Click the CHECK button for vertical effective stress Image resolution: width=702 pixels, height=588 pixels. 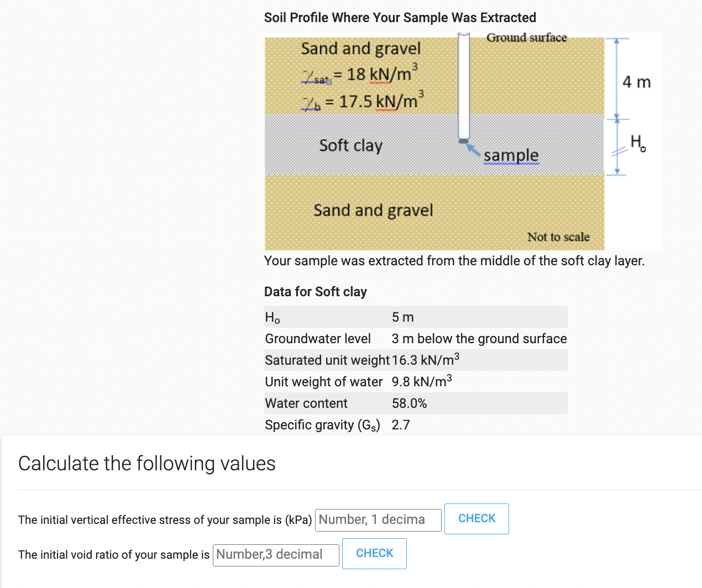476,518
